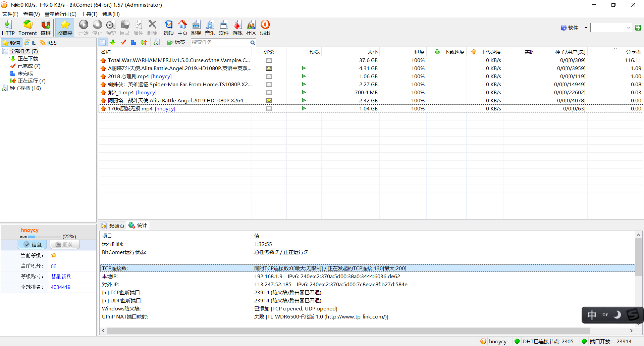Toggle the green down-arrow downloading filter
This screenshot has height=346, width=644.
click(113, 42)
